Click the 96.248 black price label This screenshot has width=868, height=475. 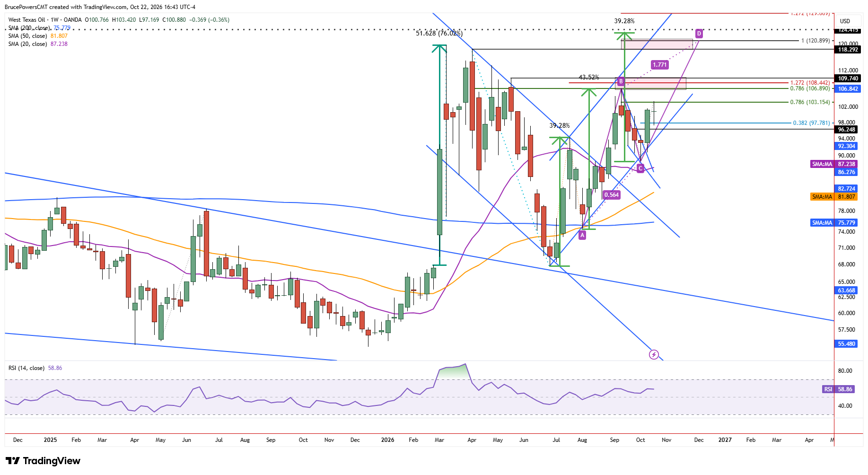pos(847,130)
